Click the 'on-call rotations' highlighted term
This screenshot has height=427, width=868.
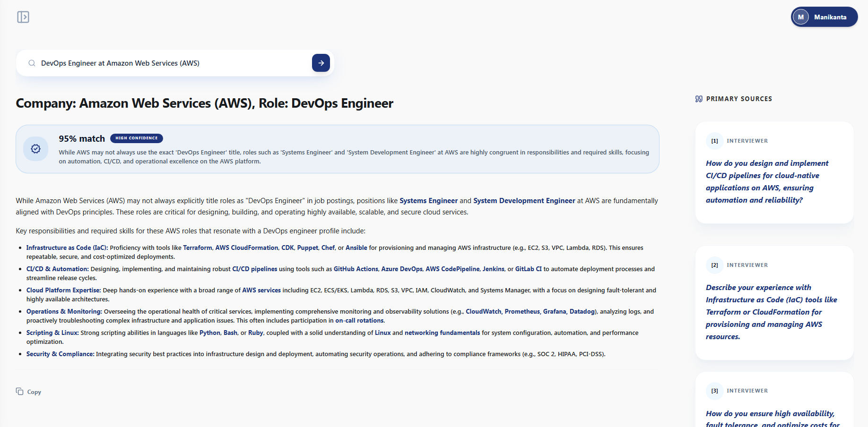click(360, 320)
